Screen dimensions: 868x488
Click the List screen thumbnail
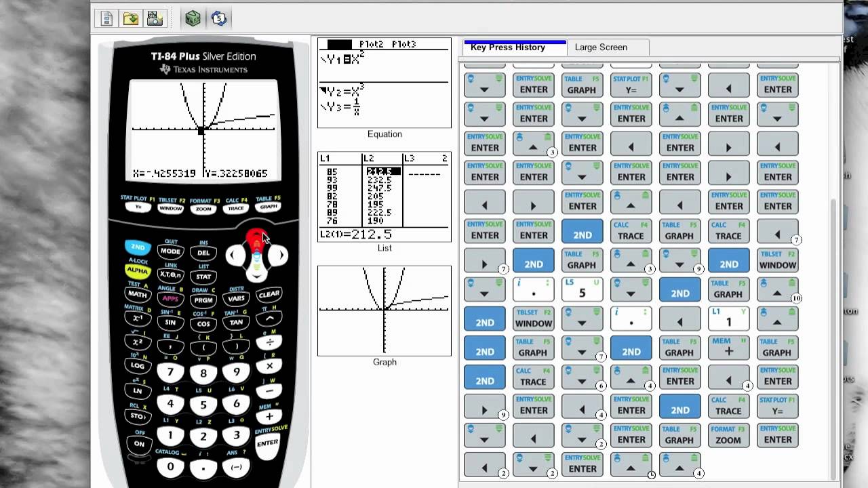pyautogui.click(x=384, y=197)
